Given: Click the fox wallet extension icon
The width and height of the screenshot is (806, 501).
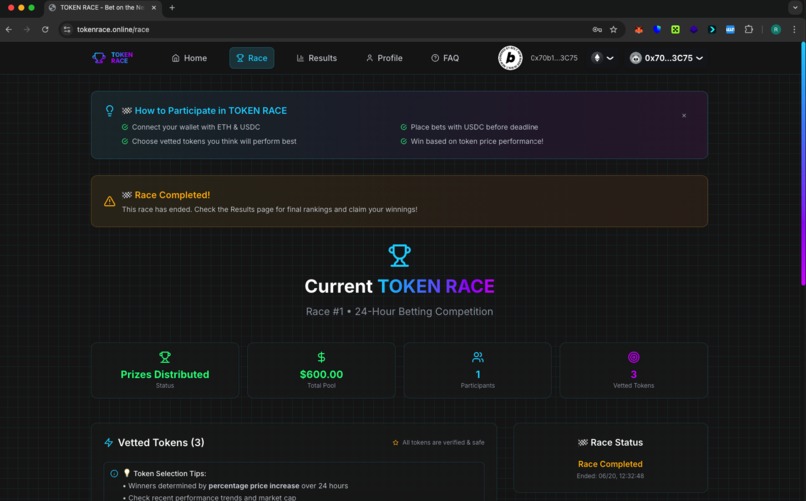Looking at the screenshot, I should [638, 29].
